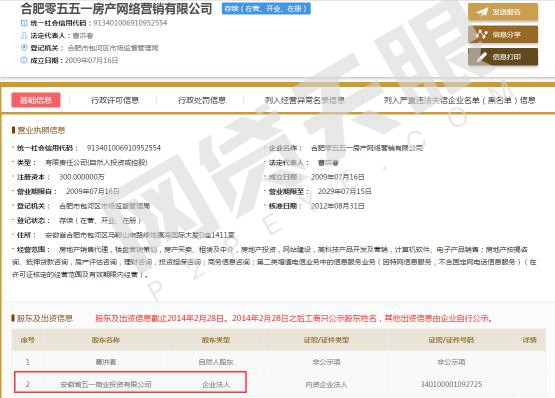Click the 营业期限自 value 2009年07月16日
Viewport: 555px width, 398px height.
point(92,191)
